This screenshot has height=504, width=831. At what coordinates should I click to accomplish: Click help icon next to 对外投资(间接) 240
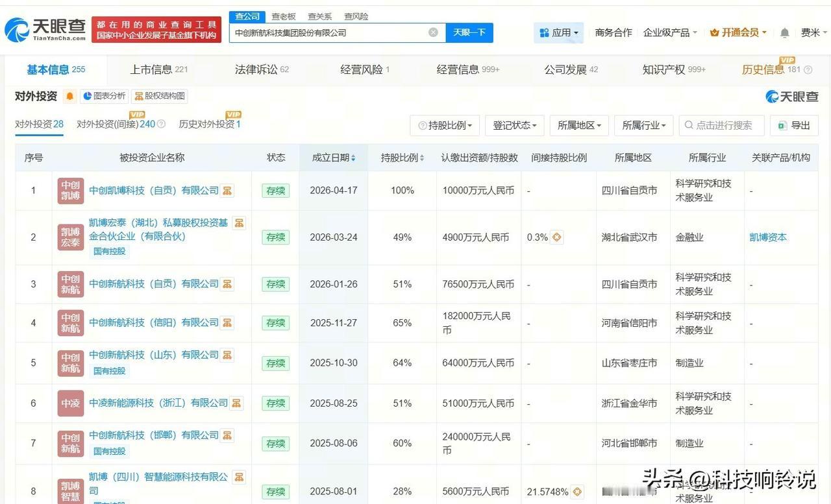[x=161, y=124]
